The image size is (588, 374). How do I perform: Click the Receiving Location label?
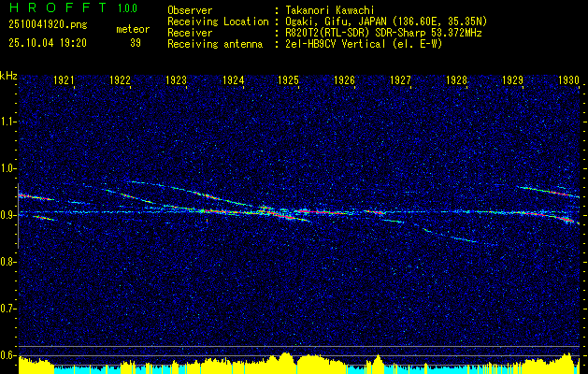click(x=218, y=22)
